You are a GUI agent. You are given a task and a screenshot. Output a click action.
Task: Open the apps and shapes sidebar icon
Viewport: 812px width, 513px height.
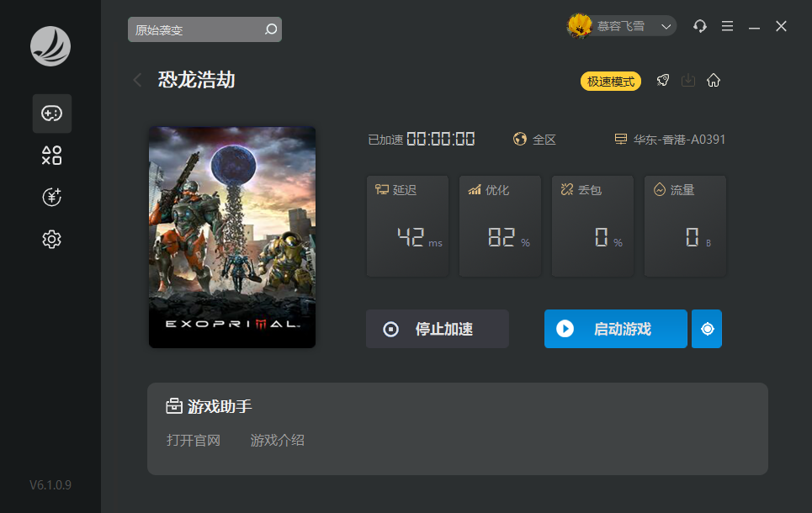(52, 156)
